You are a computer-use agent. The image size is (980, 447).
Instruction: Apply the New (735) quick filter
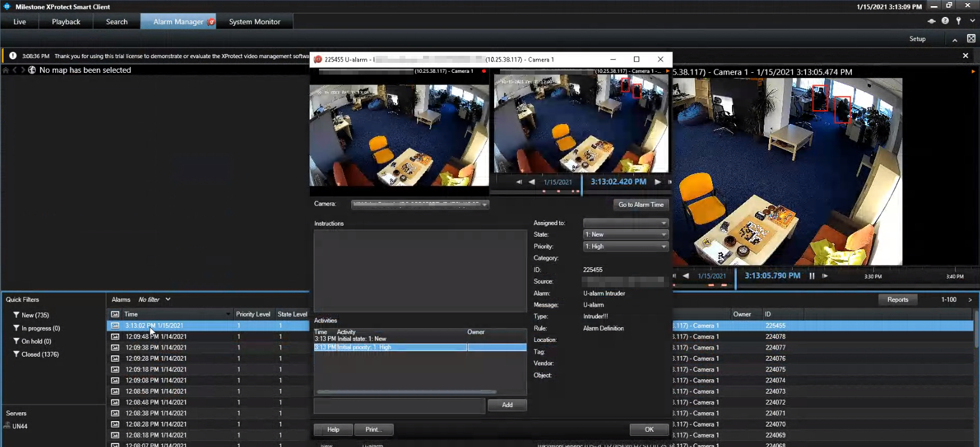35,315
